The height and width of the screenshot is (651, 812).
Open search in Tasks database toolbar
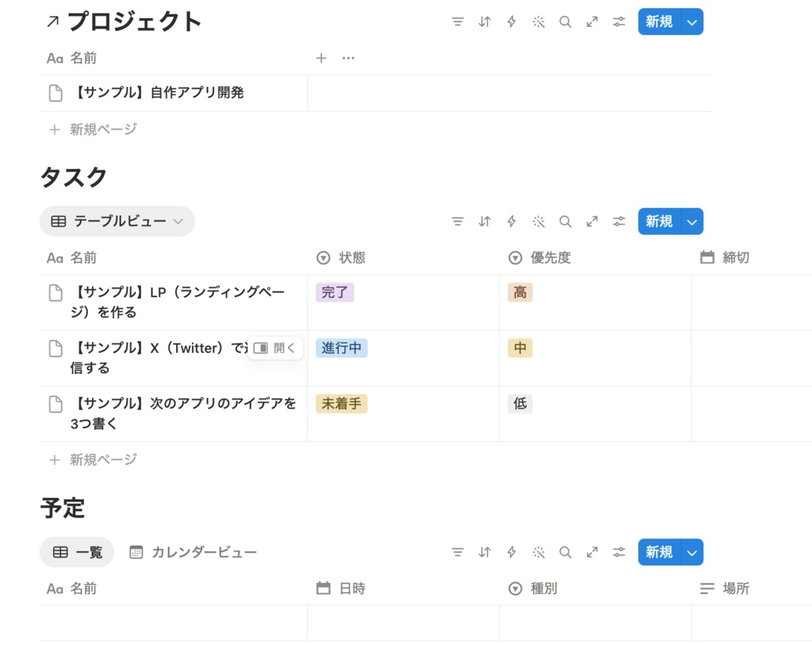tap(565, 222)
